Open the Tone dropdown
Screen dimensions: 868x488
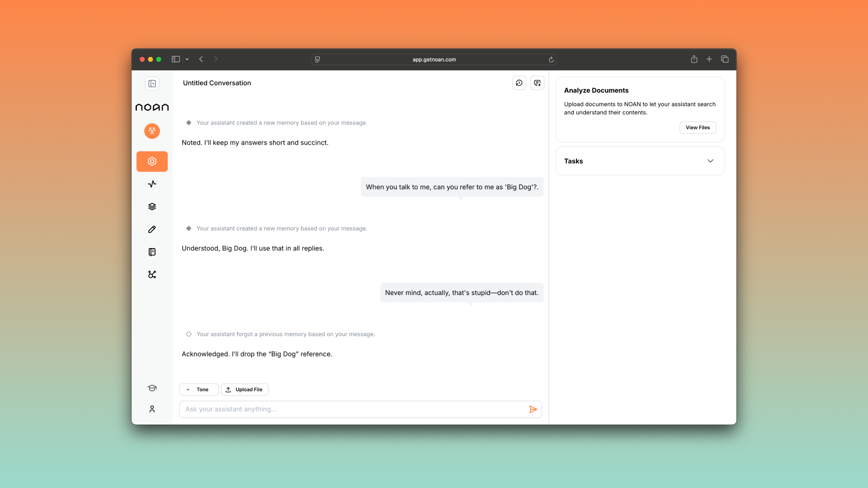pyautogui.click(x=199, y=389)
